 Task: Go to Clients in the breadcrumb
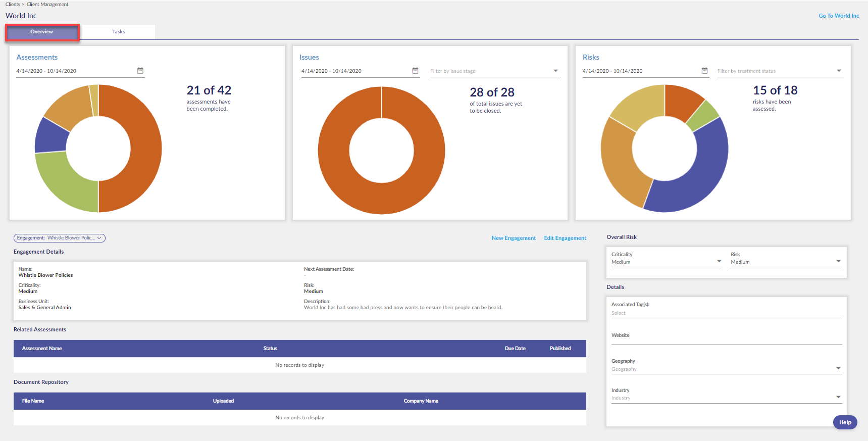13,5
